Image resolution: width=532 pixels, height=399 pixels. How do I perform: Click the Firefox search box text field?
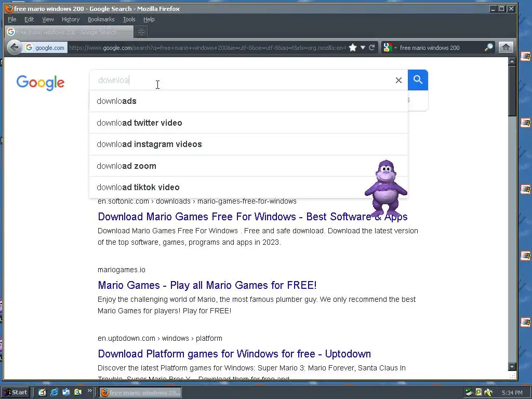coord(441,48)
